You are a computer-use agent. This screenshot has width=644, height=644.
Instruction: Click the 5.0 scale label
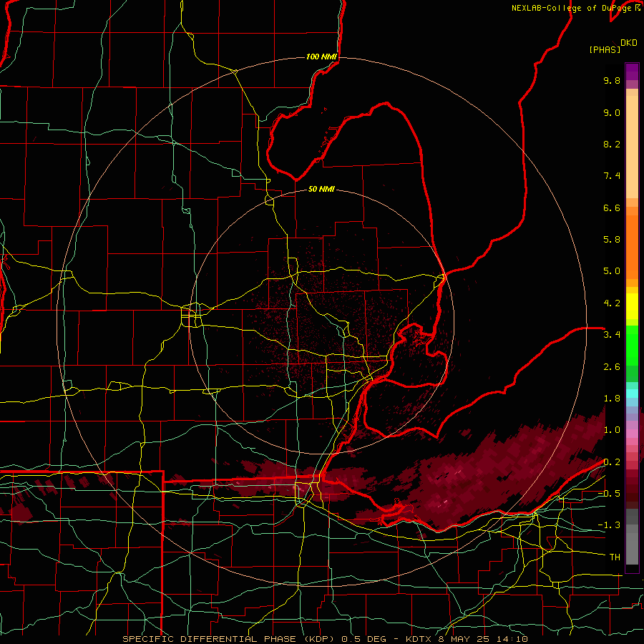[x=612, y=271]
